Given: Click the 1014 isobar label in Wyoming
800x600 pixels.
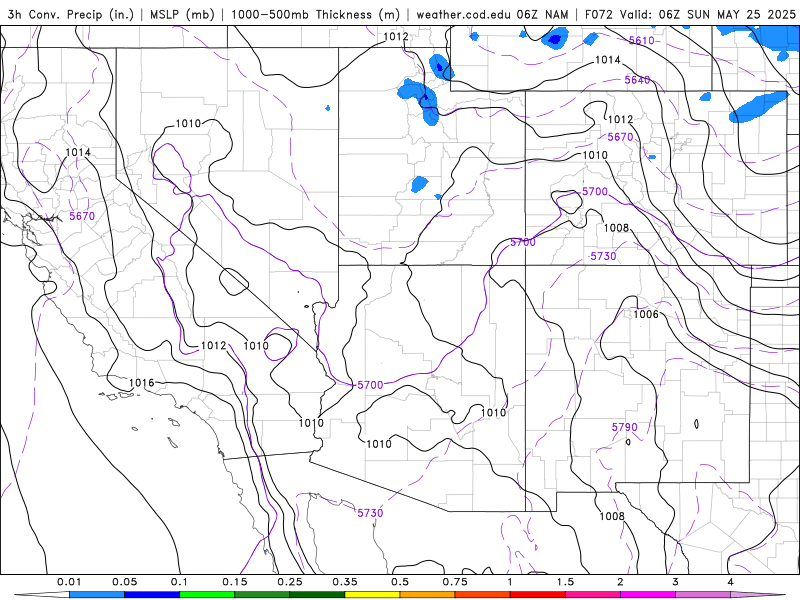Looking at the screenshot, I should point(608,60).
